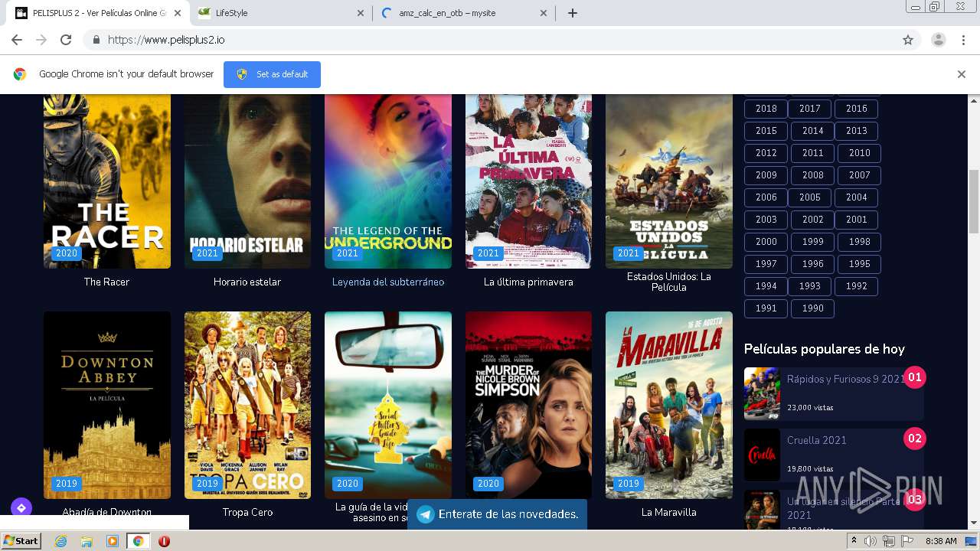The image size is (980, 551).
Task: Click the Action Center flag icon
Action: (906, 541)
